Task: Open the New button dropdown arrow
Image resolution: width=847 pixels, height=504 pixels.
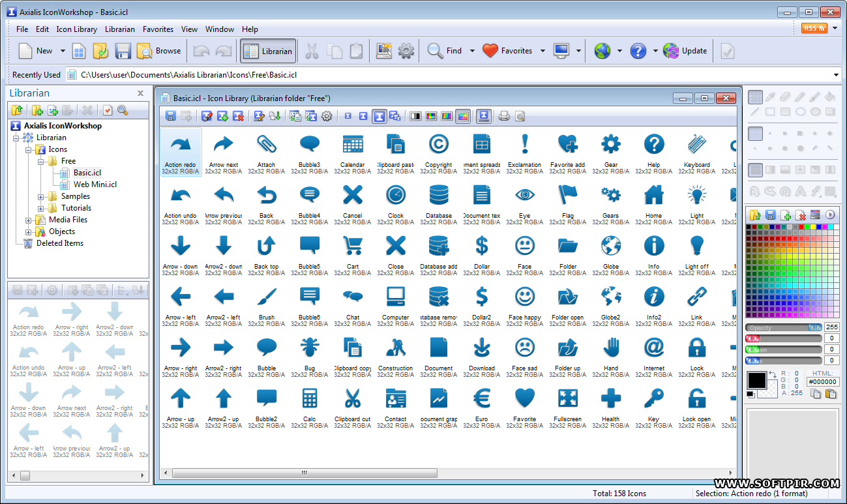Action: (x=63, y=50)
